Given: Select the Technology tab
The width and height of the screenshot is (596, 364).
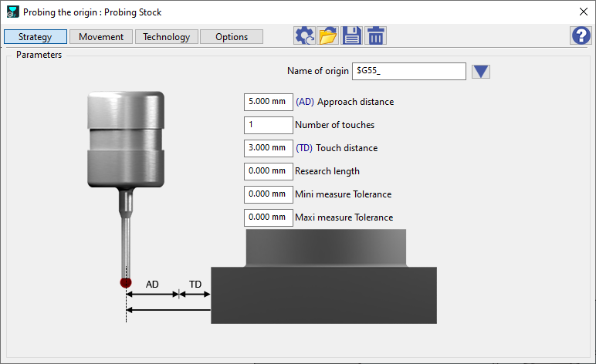Looking at the screenshot, I should point(166,37).
